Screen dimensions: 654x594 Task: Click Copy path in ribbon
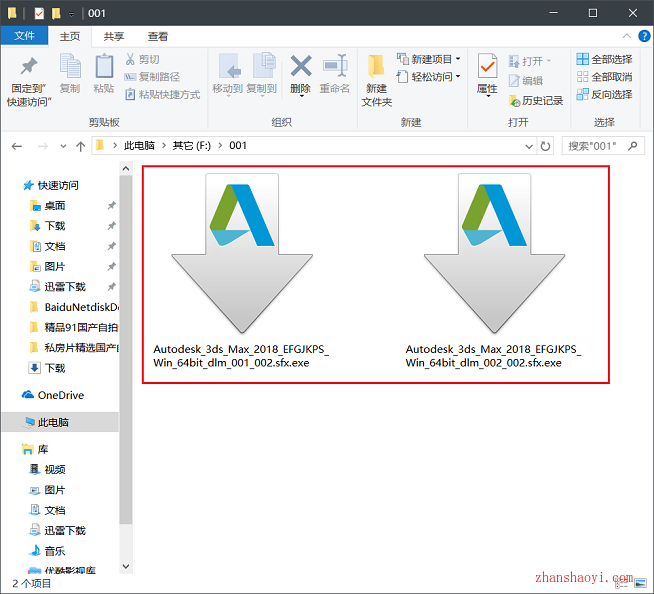pos(152,77)
